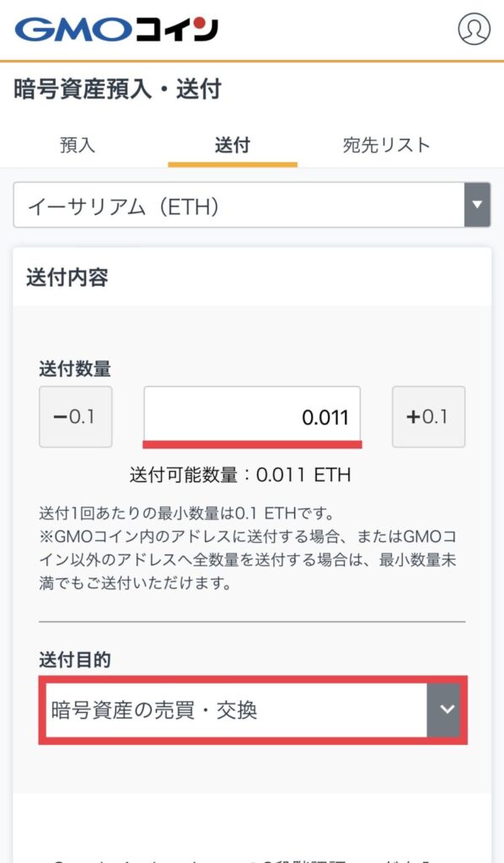
Task: Switch to the 預入 tab
Action: 78,145
